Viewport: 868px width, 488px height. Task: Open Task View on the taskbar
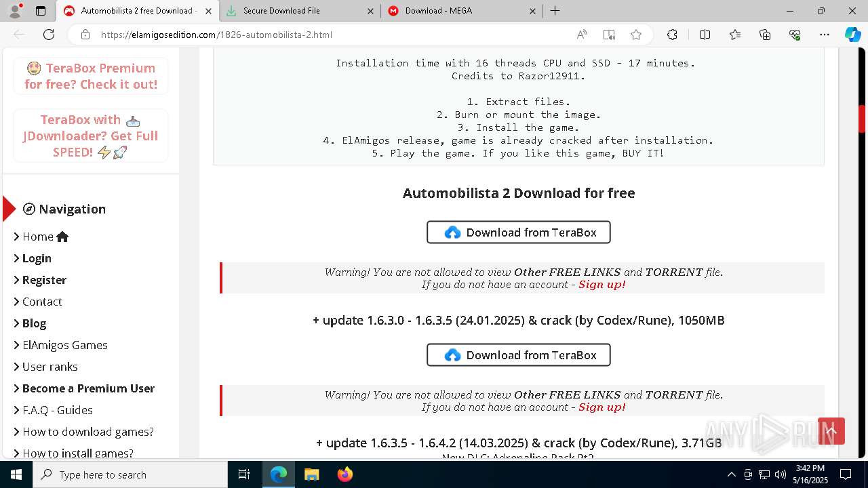click(244, 474)
